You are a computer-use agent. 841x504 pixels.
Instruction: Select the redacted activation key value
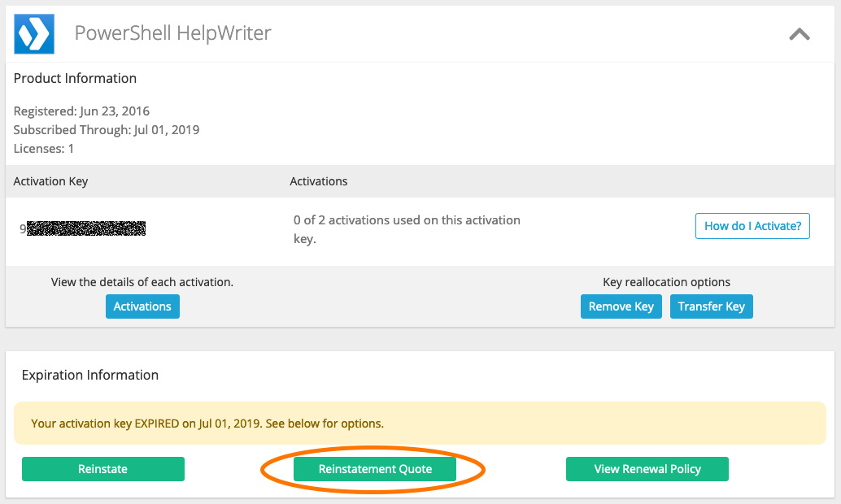[83, 228]
